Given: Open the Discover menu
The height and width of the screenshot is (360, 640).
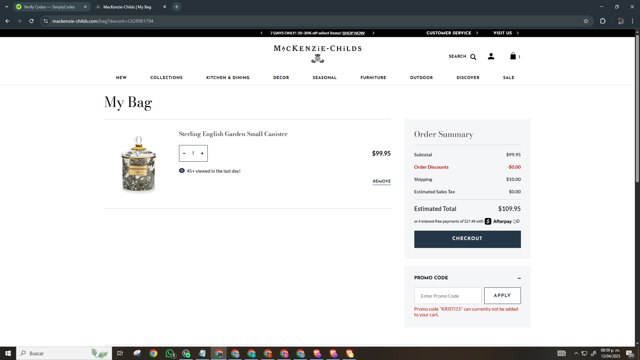Looking at the screenshot, I should [468, 78].
